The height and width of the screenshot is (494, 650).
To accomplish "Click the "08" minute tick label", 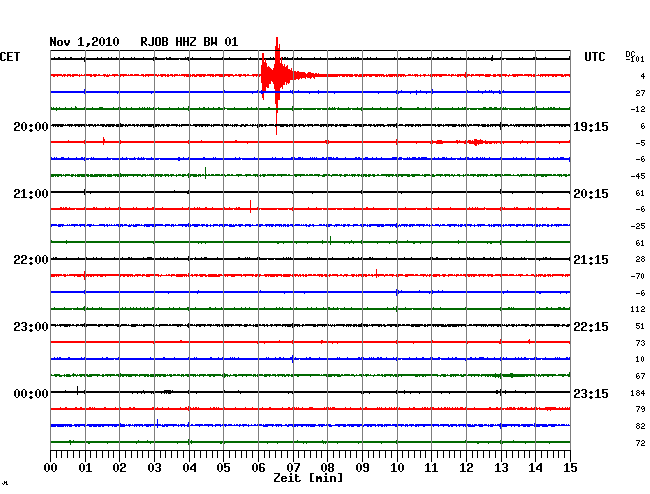I will pyautogui.click(x=327, y=468).
